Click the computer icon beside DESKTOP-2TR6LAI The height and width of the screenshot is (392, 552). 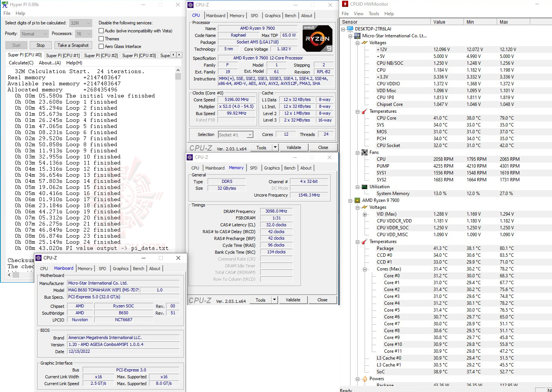pyautogui.click(x=350, y=29)
